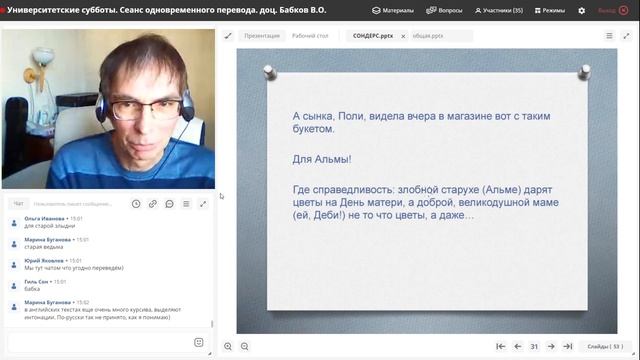Screen dimensions: 640x360
Task: Click Гиль Сон's avatar icon
Action: (14, 286)
